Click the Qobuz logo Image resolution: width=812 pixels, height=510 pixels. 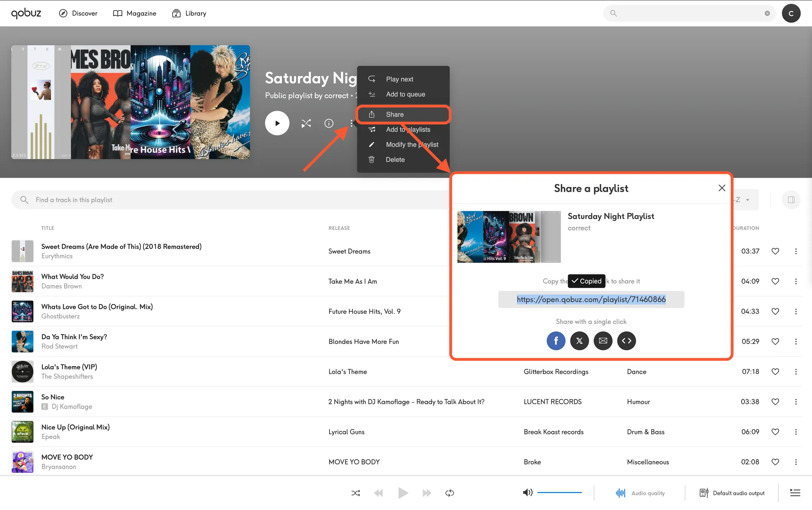[x=26, y=13]
